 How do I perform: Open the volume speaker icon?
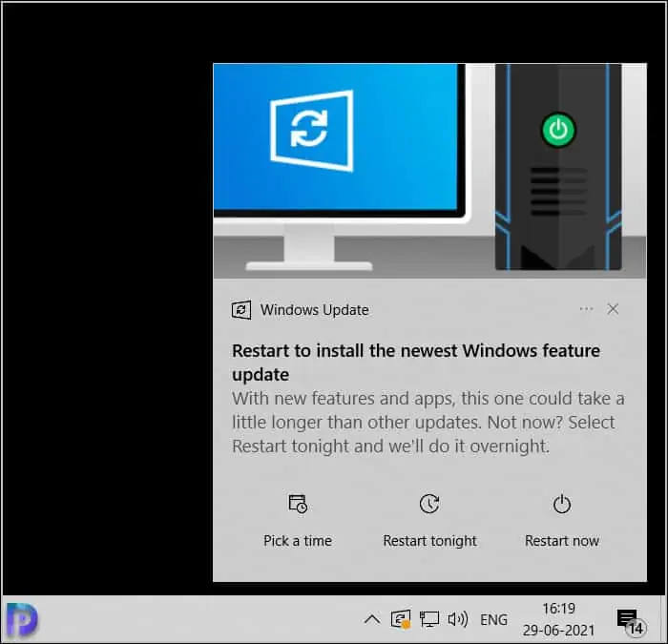457,619
